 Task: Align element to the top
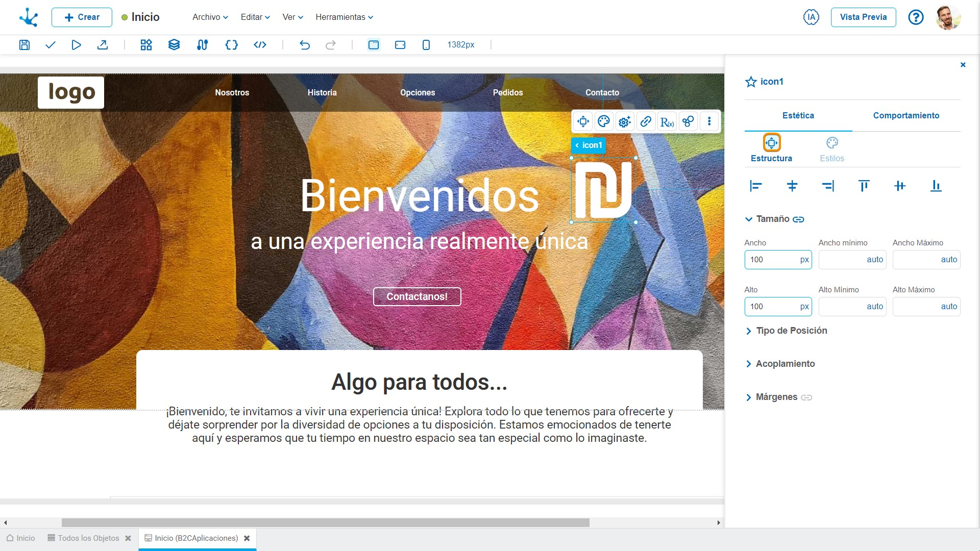pos(864,186)
